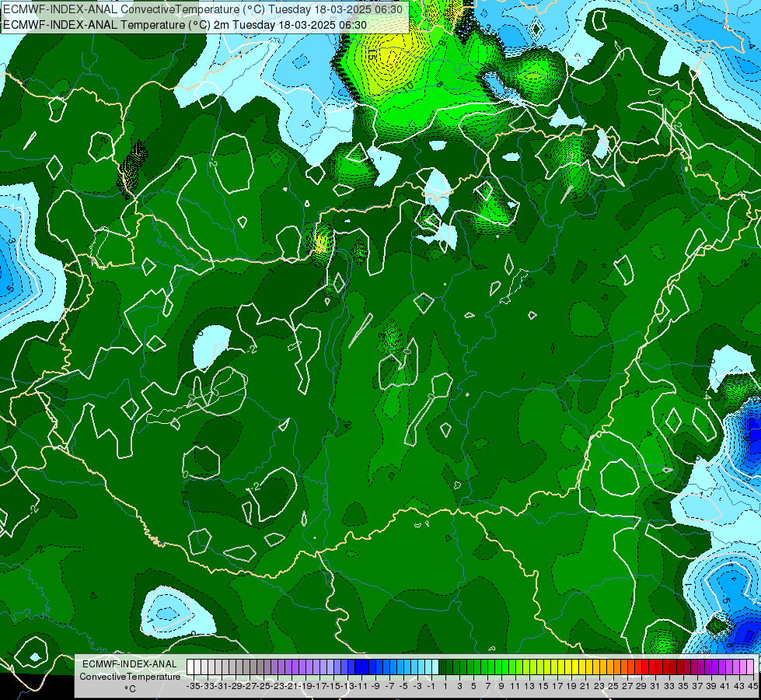Image resolution: width=761 pixels, height=700 pixels.
Task: Click the legend swatch above value 45
Action: pos(750,667)
